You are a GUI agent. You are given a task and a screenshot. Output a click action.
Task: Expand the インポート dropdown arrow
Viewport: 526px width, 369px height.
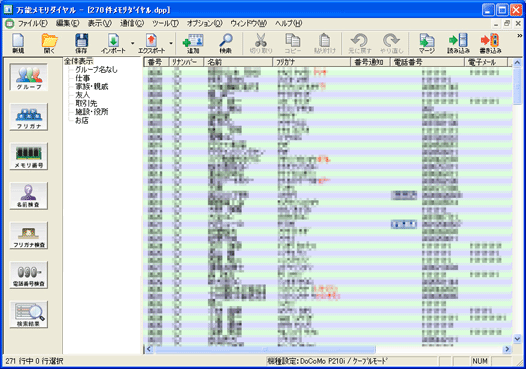coord(133,43)
